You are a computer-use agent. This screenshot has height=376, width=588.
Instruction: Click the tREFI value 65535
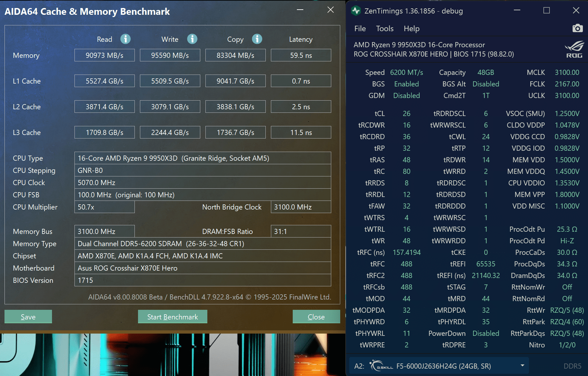[x=486, y=264]
